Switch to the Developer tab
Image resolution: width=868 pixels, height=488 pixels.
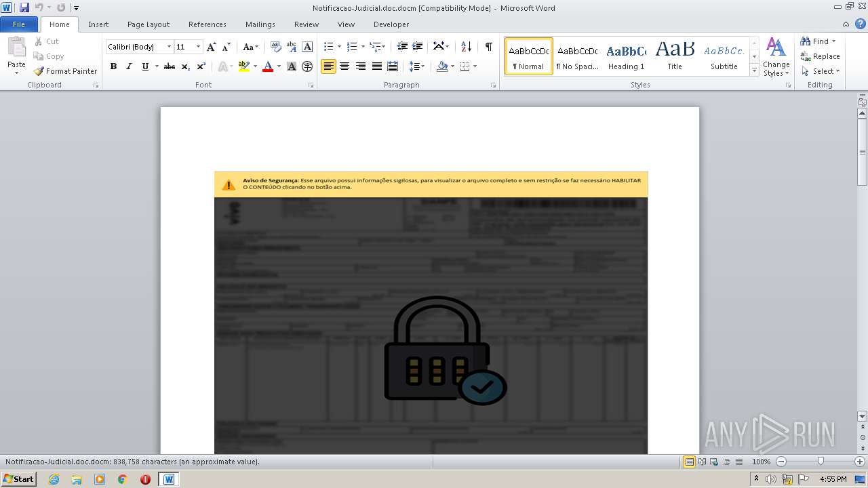point(391,24)
